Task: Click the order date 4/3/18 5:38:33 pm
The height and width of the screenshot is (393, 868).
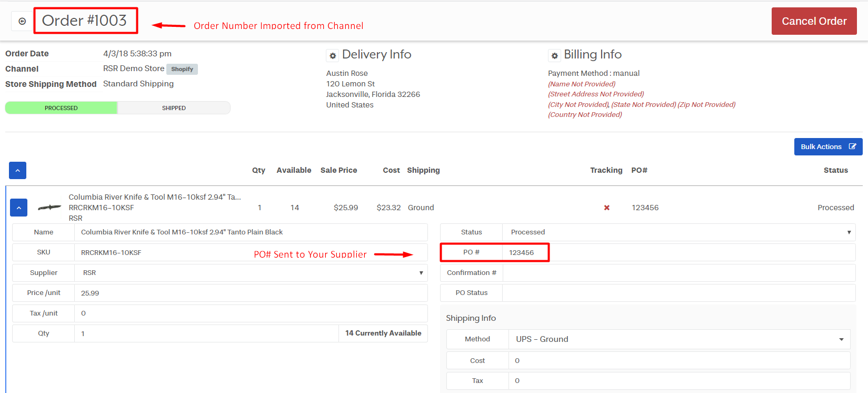Action: tap(137, 54)
